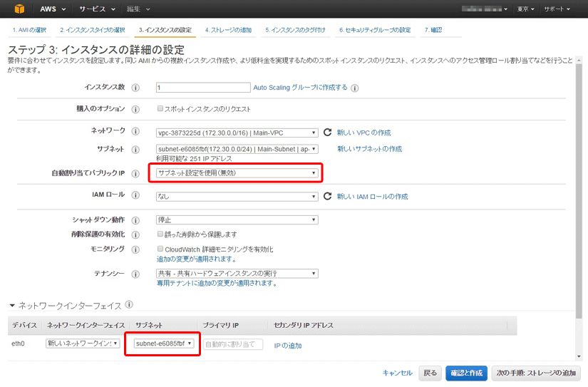Open the eth0 subnet dropdown
This screenshot has height=387, width=588.
pos(163,344)
